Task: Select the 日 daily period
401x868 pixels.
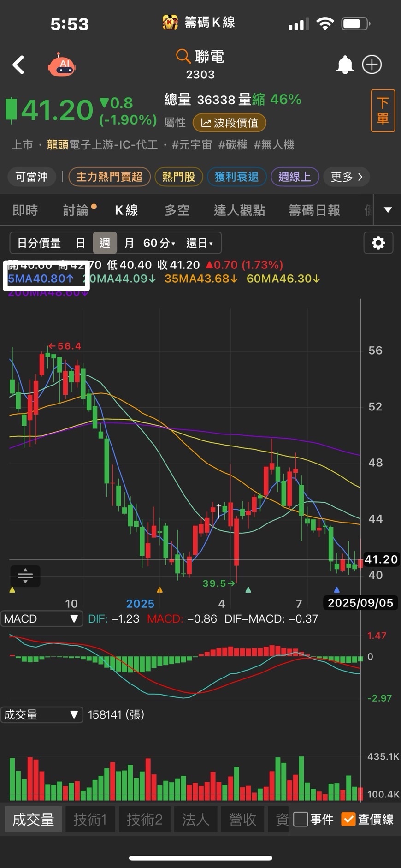Action: point(80,243)
